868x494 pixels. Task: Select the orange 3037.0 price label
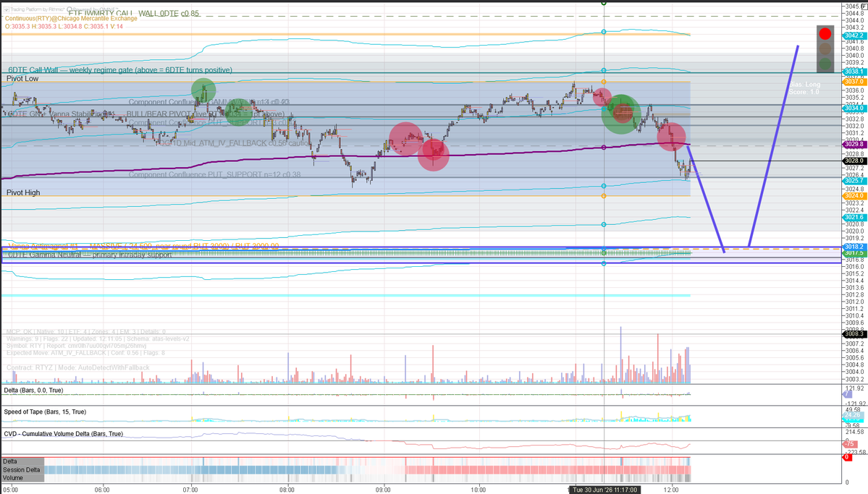point(854,81)
